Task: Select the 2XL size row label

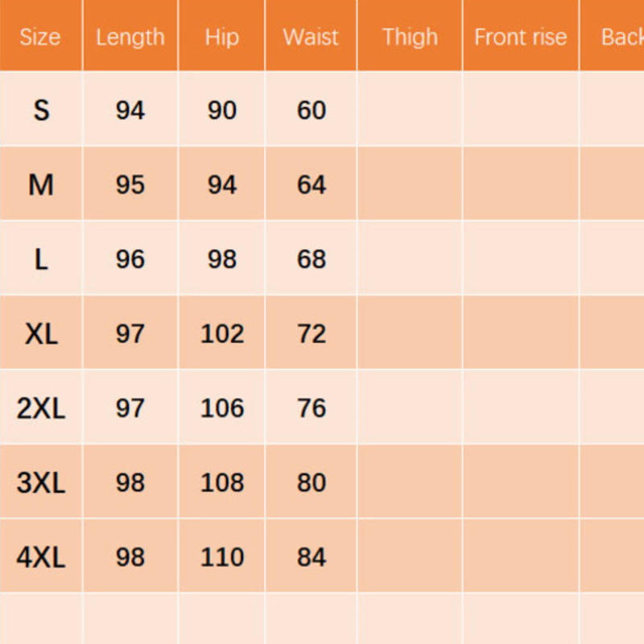Action: (41, 408)
